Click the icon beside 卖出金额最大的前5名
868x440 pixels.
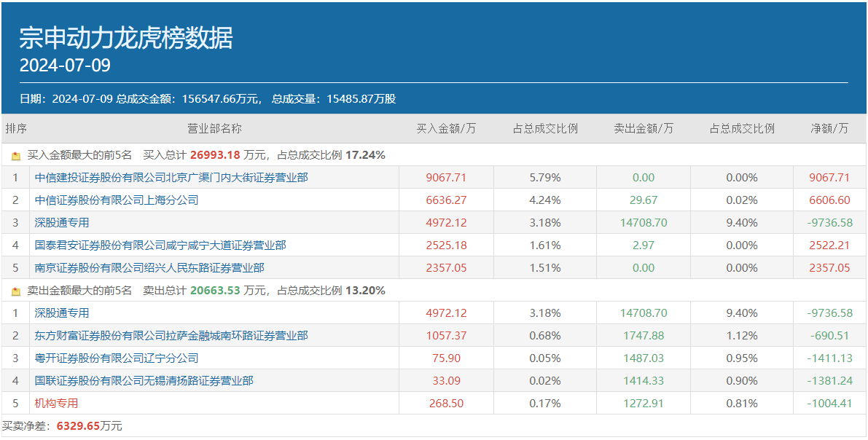point(16,291)
